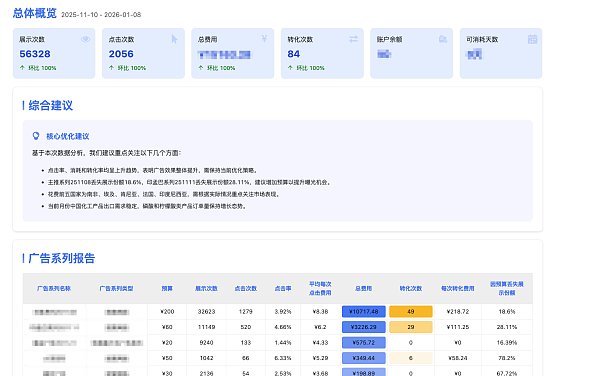Viewport: 600px width, 376px height.
Task: Click the 84 conversions value
Action: (293, 54)
